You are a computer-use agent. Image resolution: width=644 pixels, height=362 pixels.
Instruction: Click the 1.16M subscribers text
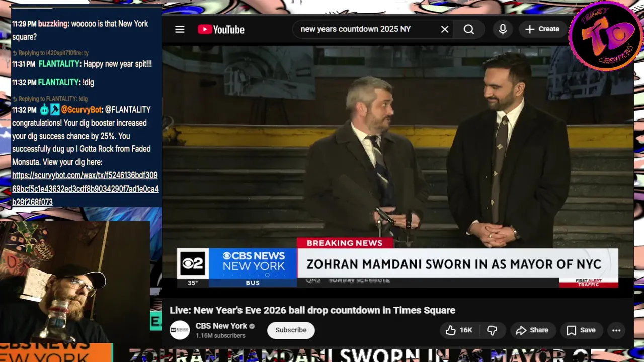coord(220,336)
